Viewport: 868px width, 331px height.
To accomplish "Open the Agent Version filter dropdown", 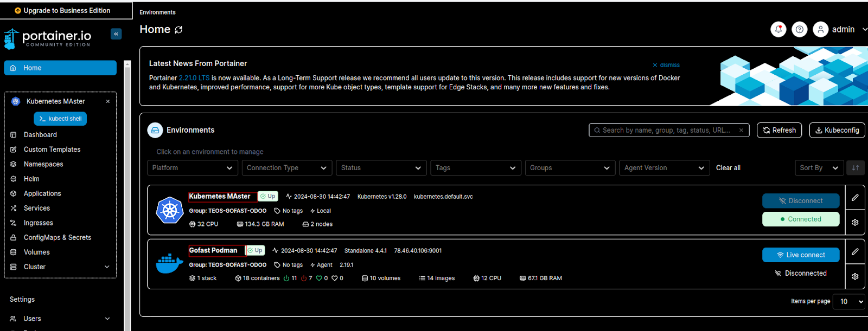I will [x=665, y=168].
